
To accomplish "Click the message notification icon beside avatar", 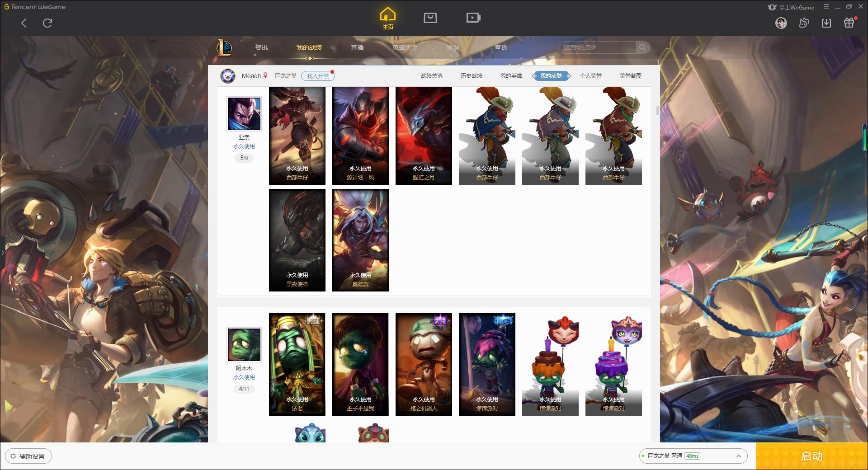I will [x=804, y=23].
